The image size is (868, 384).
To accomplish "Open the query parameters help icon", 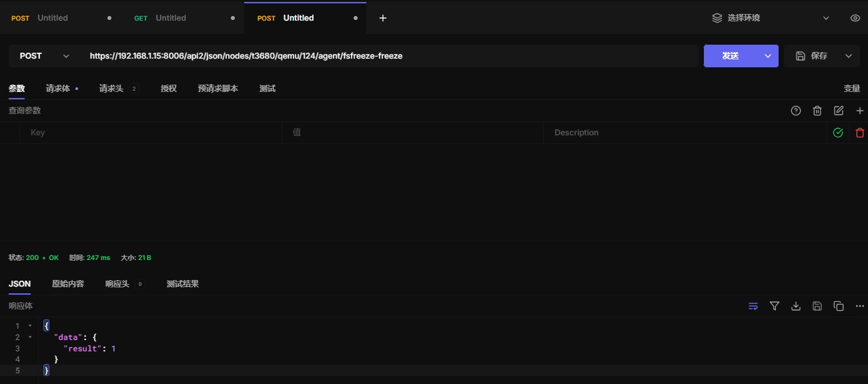I will 795,111.
